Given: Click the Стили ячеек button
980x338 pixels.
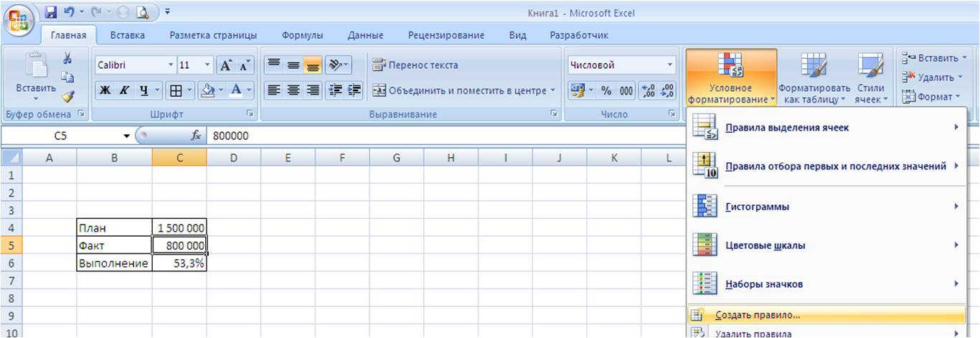Looking at the screenshot, I should pyautogui.click(x=870, y=78).
